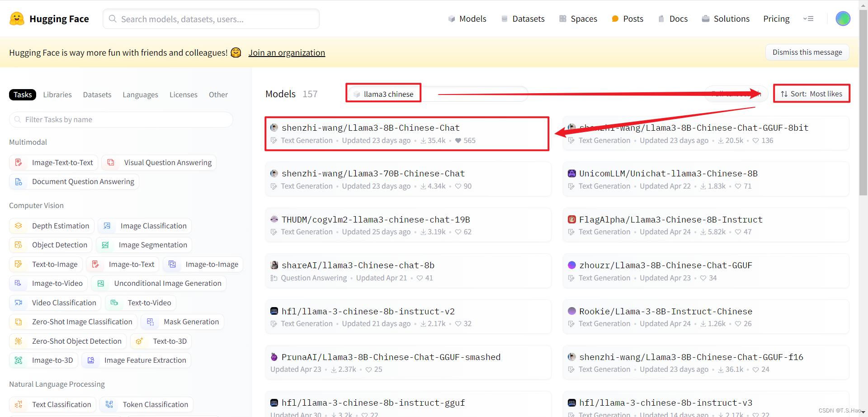This screenshot has width=868, height=417.
Task: Toggle the Image-to-Text task filter
Action: point(123,264)
